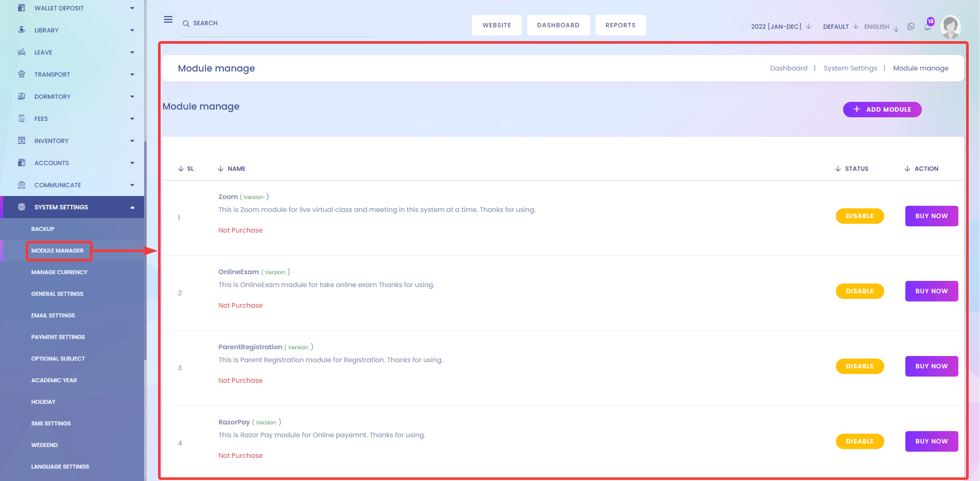
Task: Sort by SL column arrow
Action: click(181, 169)
